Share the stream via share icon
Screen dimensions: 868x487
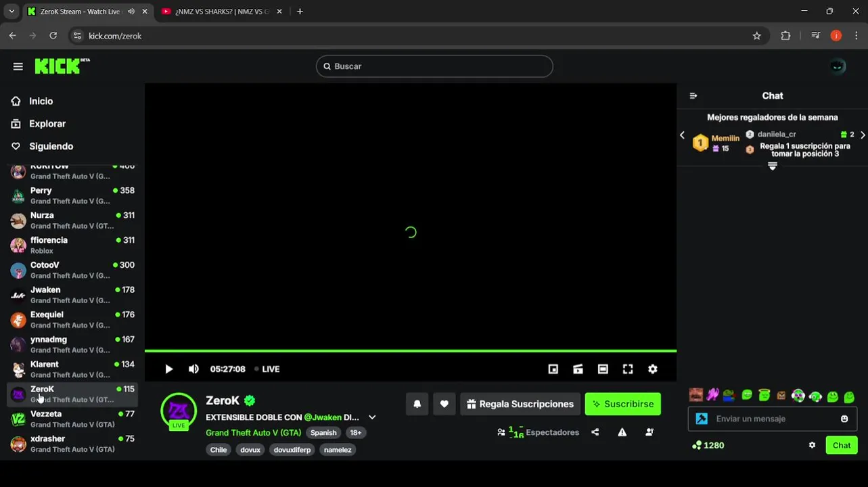595,432
